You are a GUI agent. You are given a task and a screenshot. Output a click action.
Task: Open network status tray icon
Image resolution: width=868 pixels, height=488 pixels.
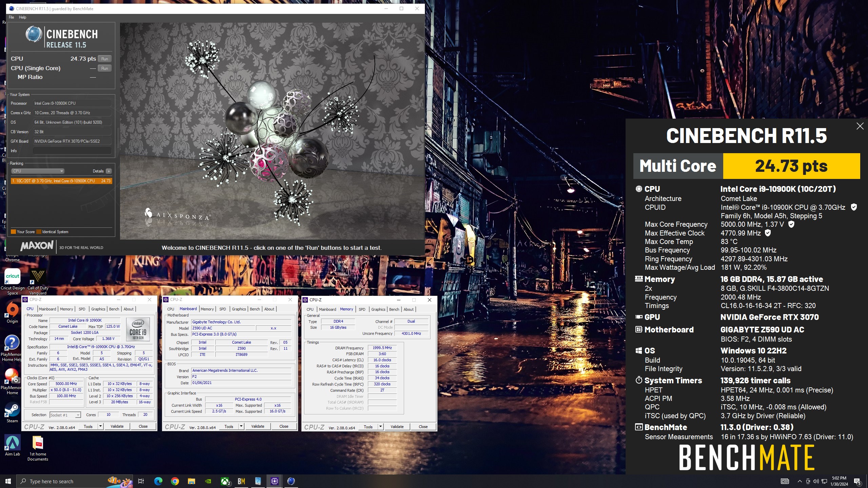824,481
